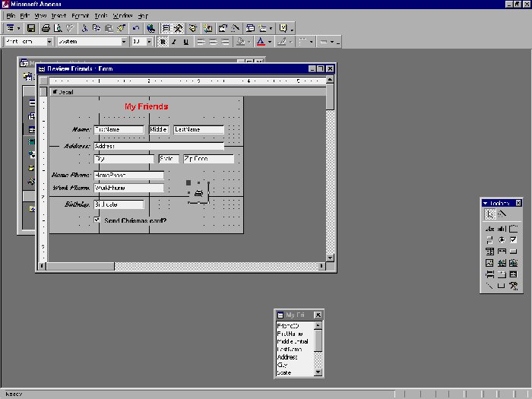Open the font name dropdown
Screen dimensions: 532x399
pyautogui.click(x=125, y=42)
